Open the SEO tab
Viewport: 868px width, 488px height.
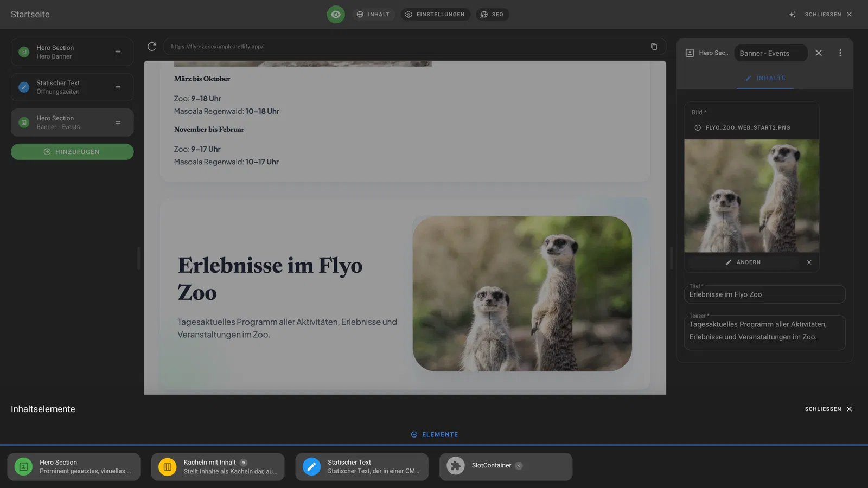493,15
